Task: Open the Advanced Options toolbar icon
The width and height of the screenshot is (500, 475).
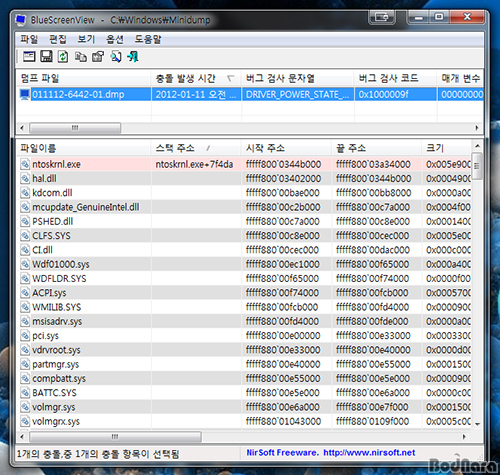Action: click(x=29, y=56)
